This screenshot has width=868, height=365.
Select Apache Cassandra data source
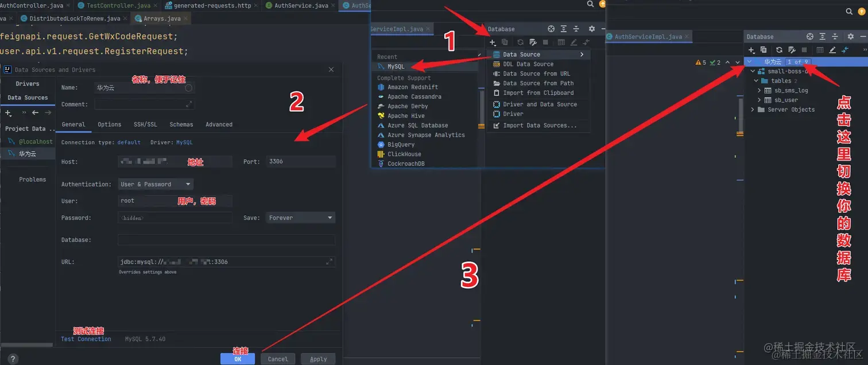click(425, 97)
